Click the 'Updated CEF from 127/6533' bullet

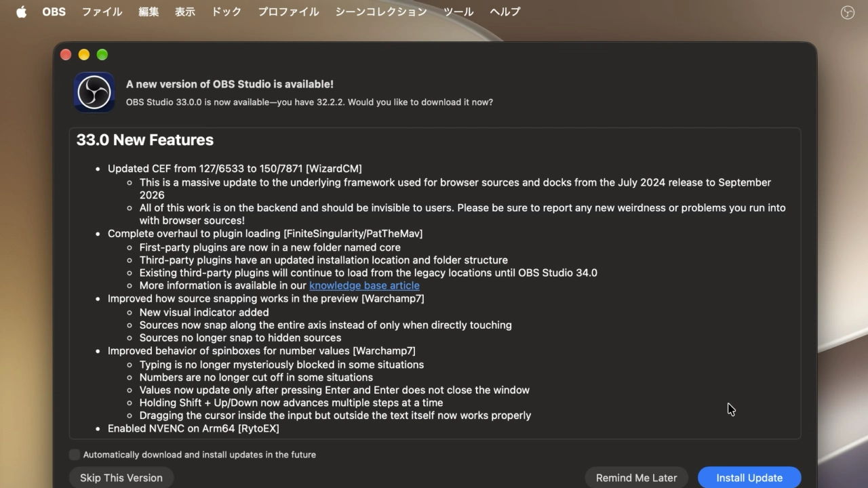[235, 168]
